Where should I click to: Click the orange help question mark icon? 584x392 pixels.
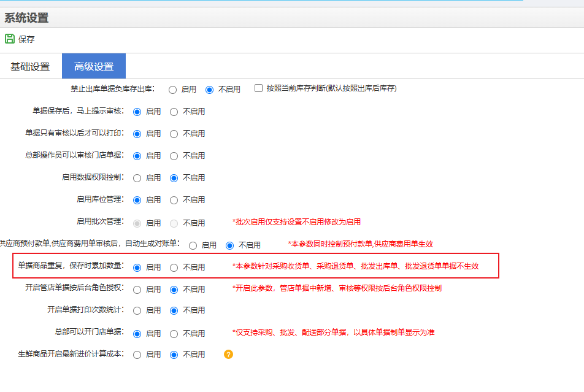228,355
